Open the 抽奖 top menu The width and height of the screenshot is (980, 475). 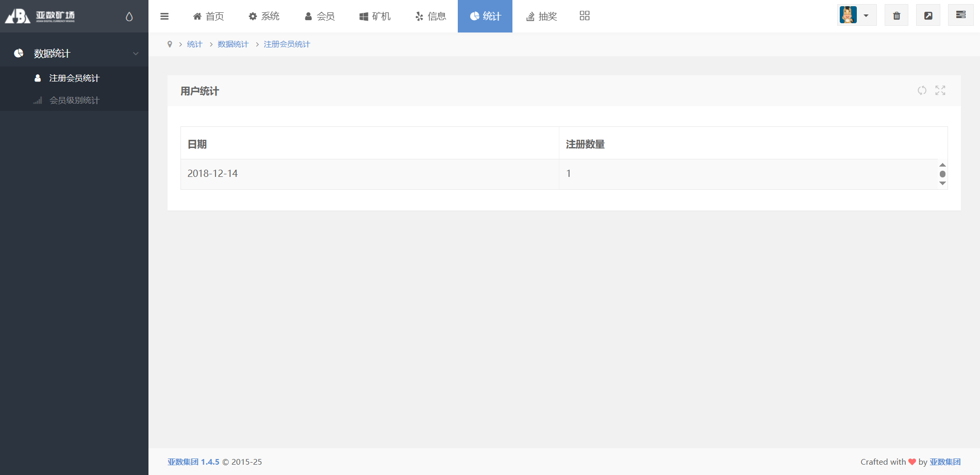[541, 17]
